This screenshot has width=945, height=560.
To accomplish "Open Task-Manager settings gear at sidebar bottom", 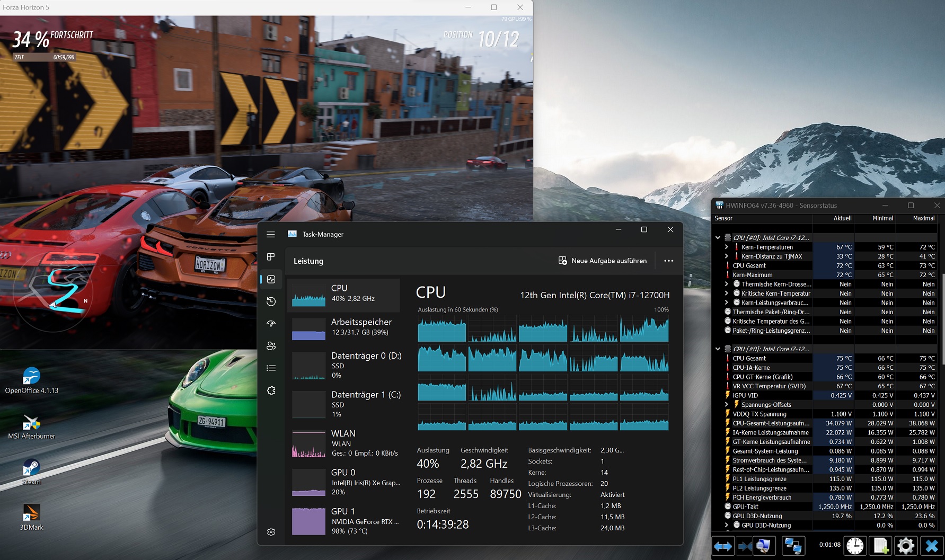I will click(271, 531).
